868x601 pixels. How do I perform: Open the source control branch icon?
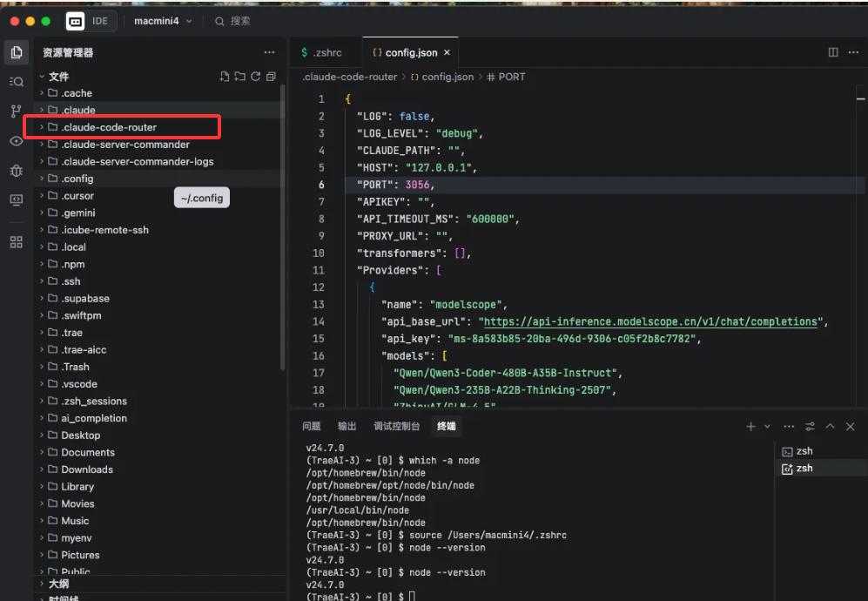17,111
